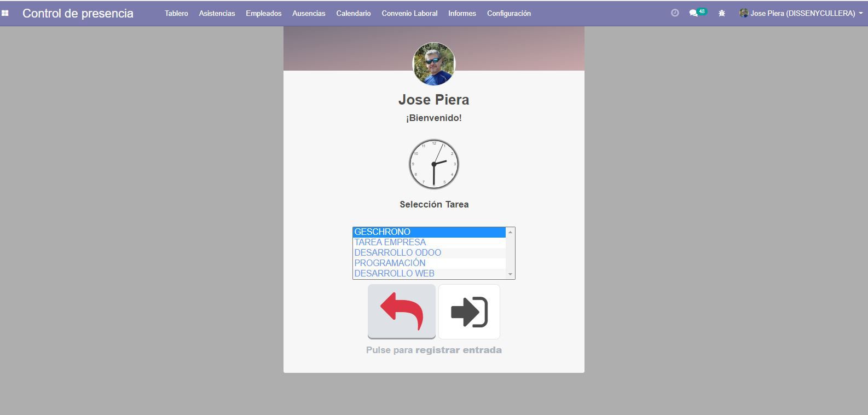The height and width of the screenshot is (415, 868).
Task: Open the conversations chat icon
Action: (693, 13)
